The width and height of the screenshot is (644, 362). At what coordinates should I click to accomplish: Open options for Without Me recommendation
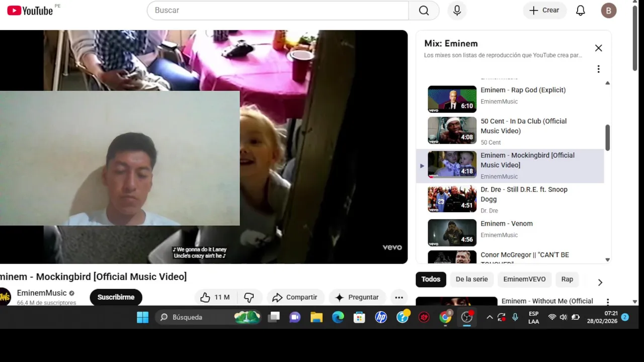(608, 302)
